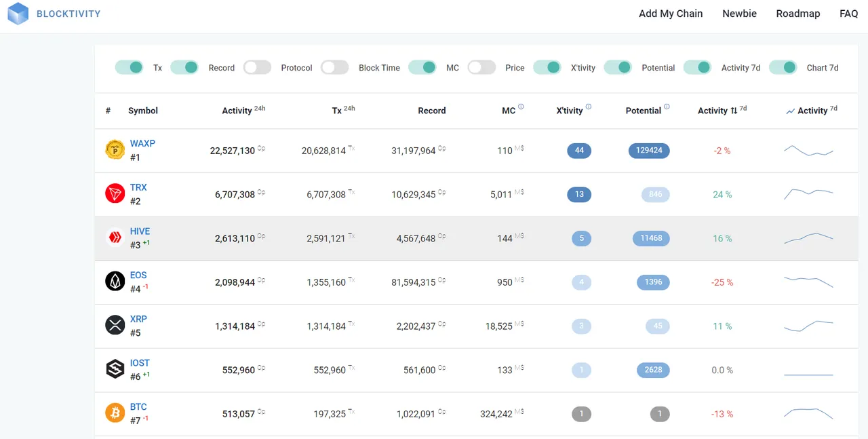Click the TRX X'tivity badge 13
868x439 pixels.
point(579,194)
